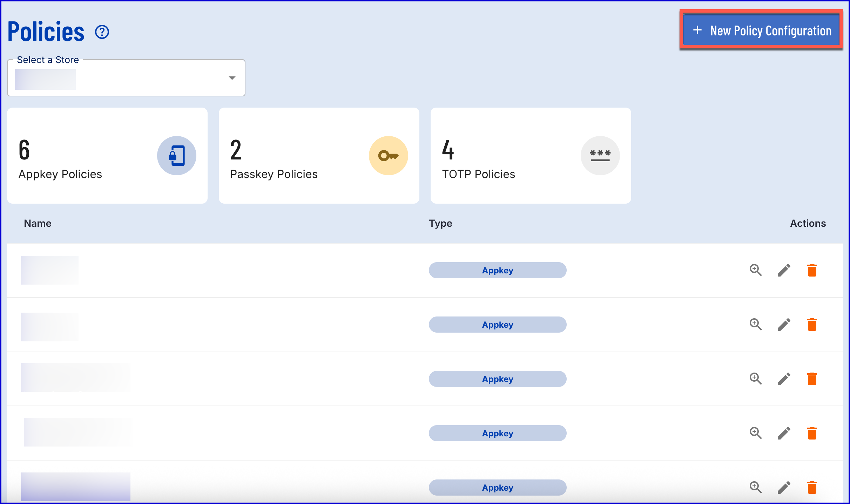850x504 pixels.
Task: Edit the third policy row
Action: [x=784, y=379]
